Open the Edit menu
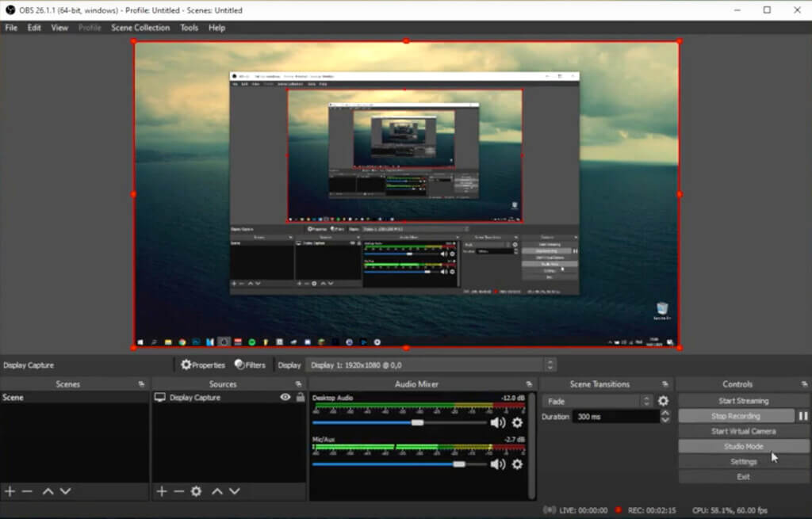The image size is (812, 519). click(x=34, y=28)
